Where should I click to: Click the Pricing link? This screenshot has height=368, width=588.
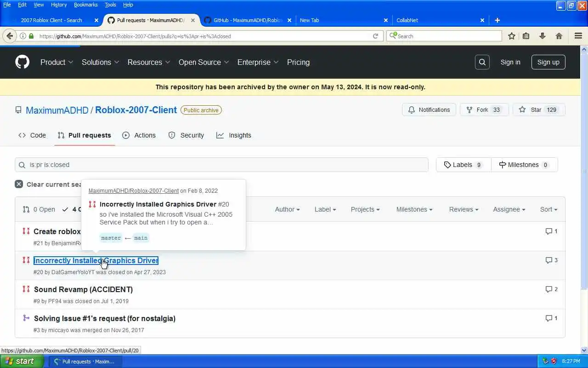(298, 62)
